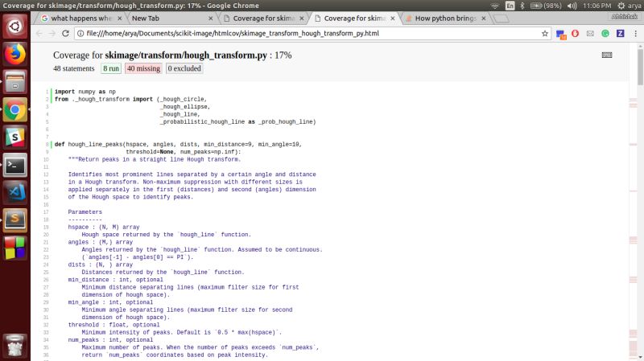Viewport: 644px width, 361px height.
Task: Open Terminal from the launcher
Action: pyautogui.click(x=14, y=165)
